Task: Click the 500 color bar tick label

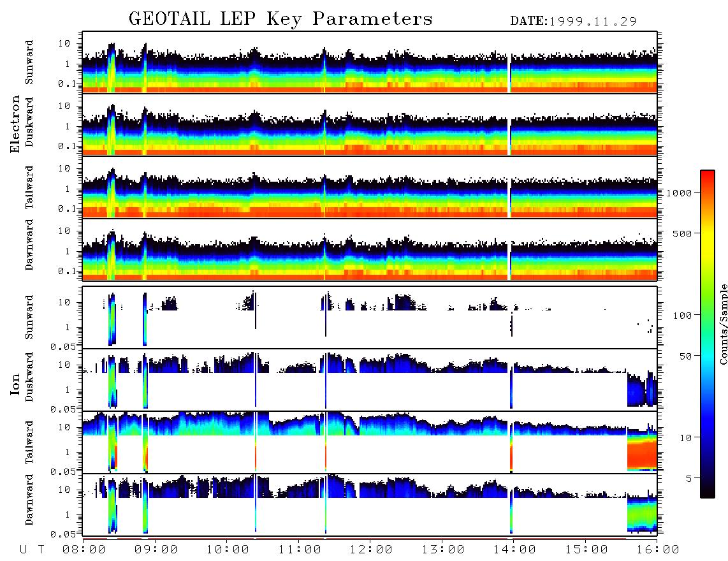Action: click(681, 233)
